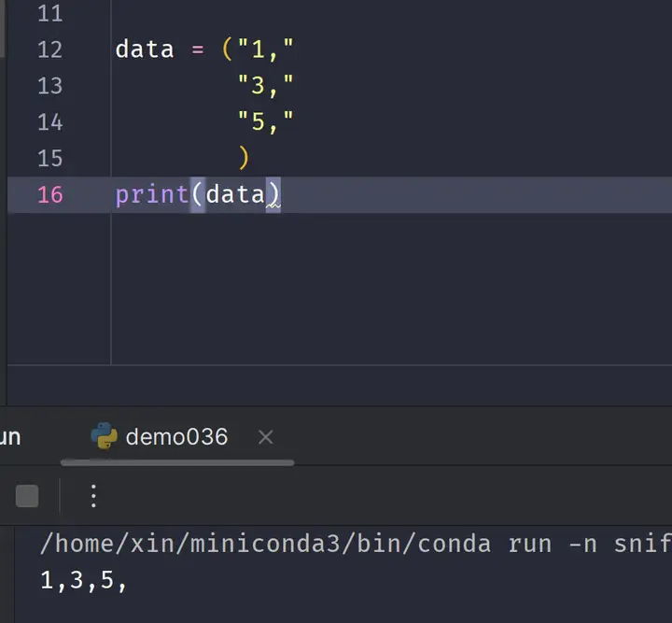The image size is (672, 623).
Task: Click the conda run command line in console
Action: tap(356, 545)
